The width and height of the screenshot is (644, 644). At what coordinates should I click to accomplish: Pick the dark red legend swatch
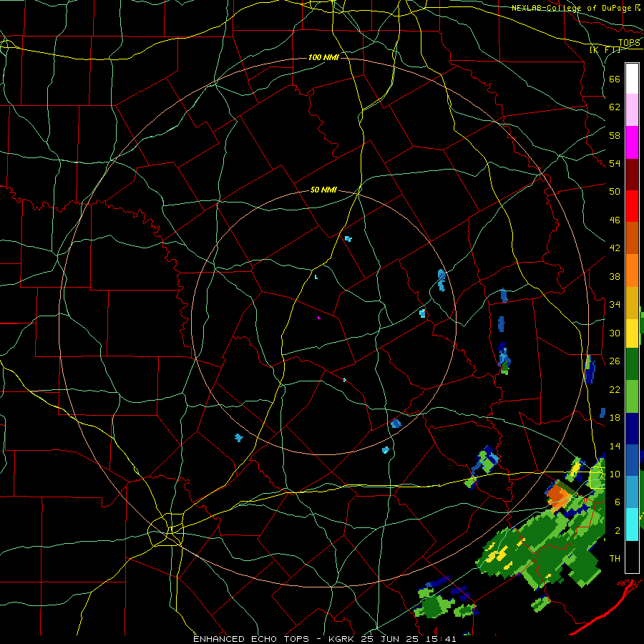click(x=632, y=174)
